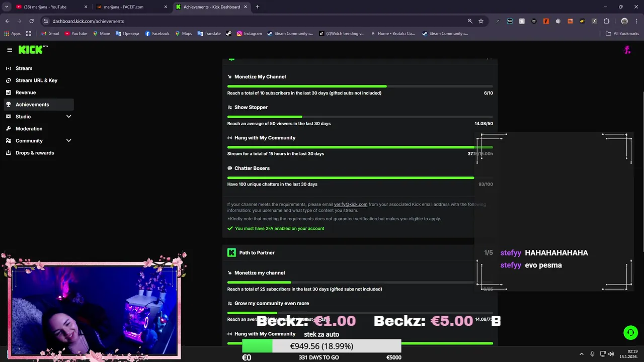
Task: Open the taskbar volume control
Action: [611, 354]
